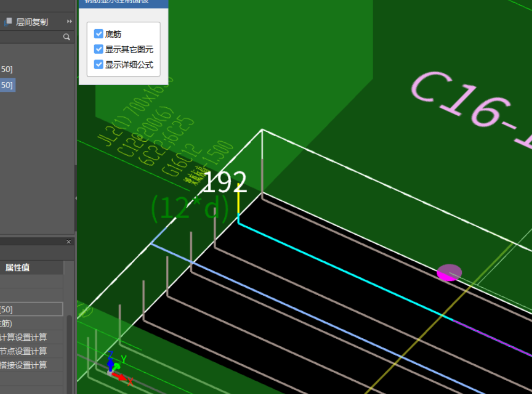Select the highlighted list item ending in 50]
This screenshot has width=532, height=394.
click(x=7, y=85)
